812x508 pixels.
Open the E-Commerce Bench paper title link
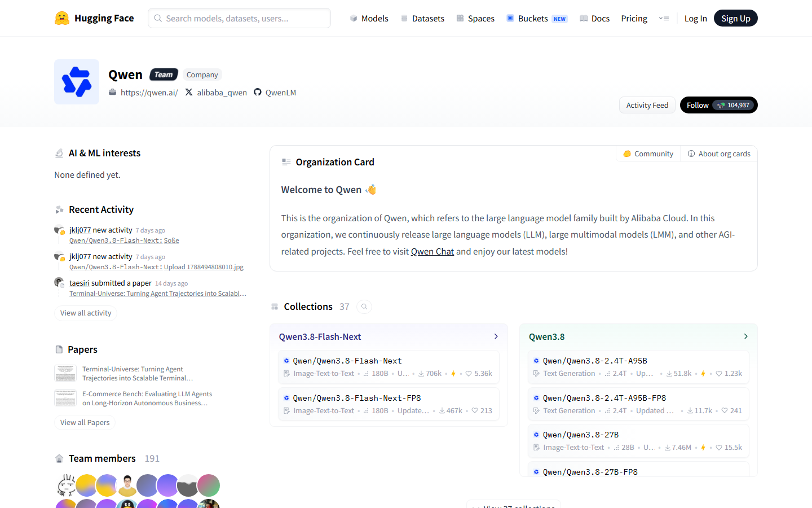[147, 398]
